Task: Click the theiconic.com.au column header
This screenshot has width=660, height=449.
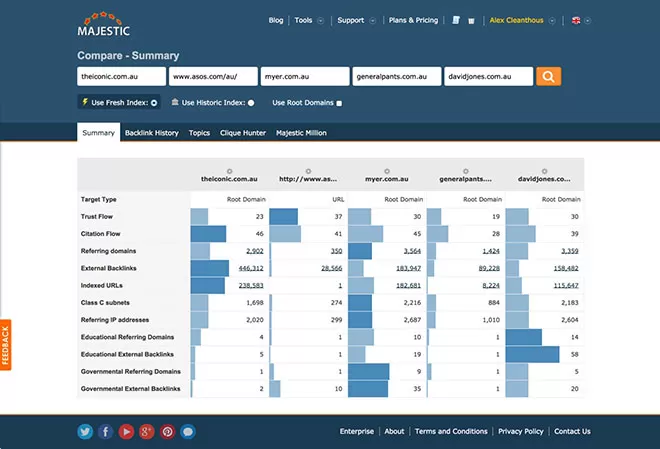Action: point(229,179)
